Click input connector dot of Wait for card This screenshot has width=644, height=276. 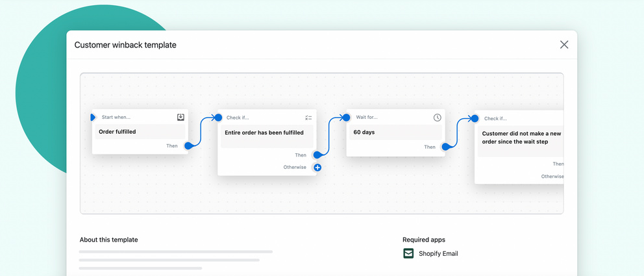347,118
